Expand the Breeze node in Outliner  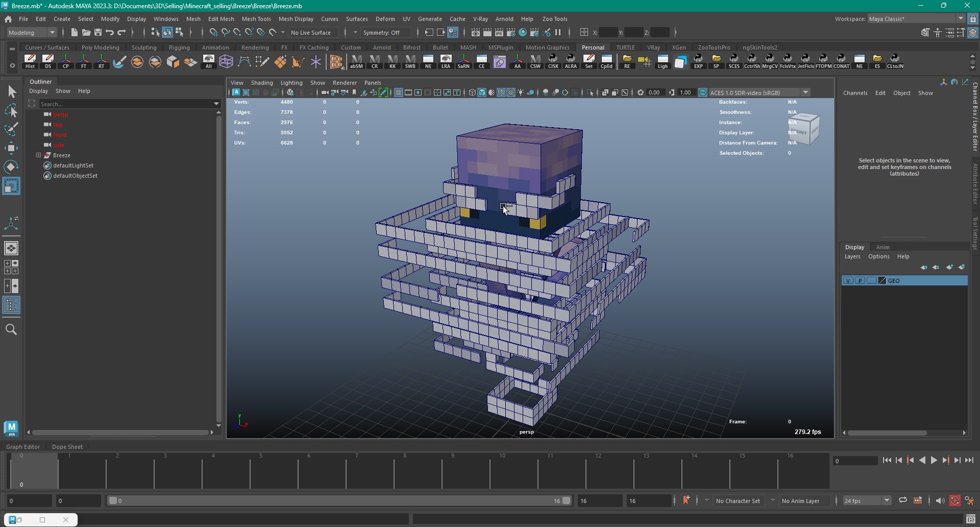coord(38,155)
